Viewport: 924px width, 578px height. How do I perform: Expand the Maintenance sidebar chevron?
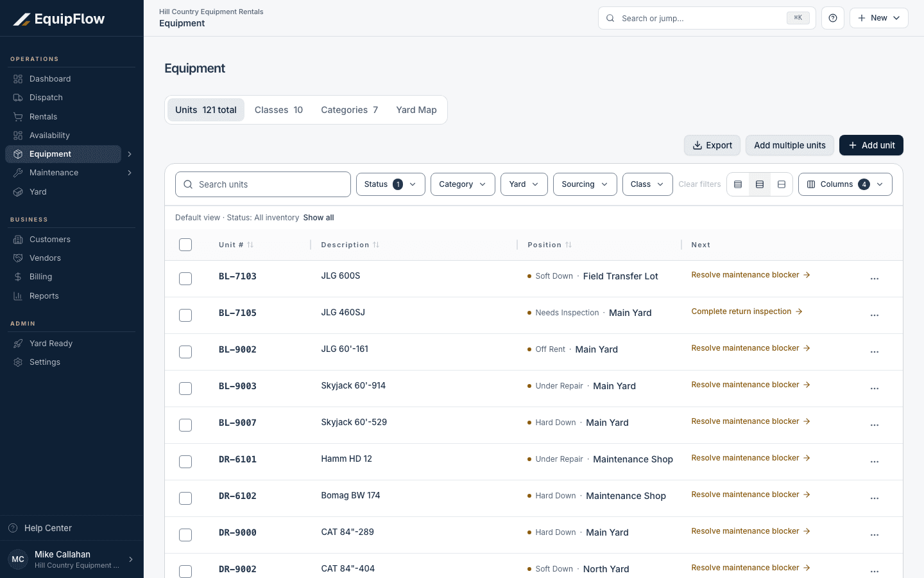[130, 173]
